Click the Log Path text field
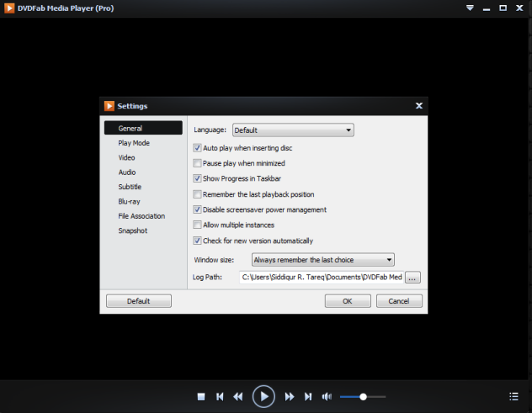Viewport: 532px width, 413px height. pyautogui.click(x=322, y=278)
